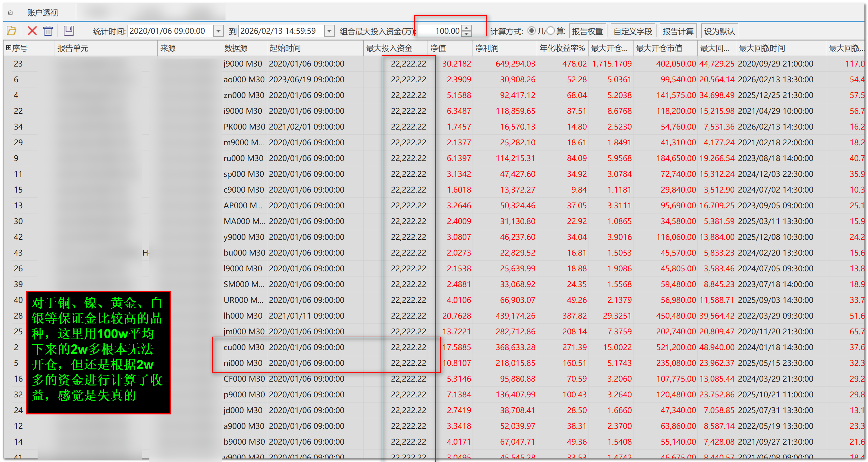The image size is (868, 462).
Task: Switch to the 账户透视 tab
Action: click(42, 13)
